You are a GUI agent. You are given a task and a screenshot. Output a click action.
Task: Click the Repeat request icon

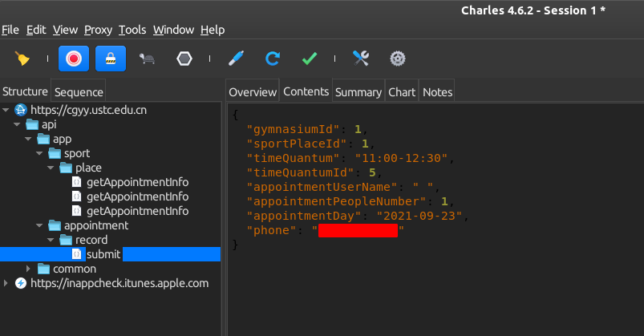point(273,59)
